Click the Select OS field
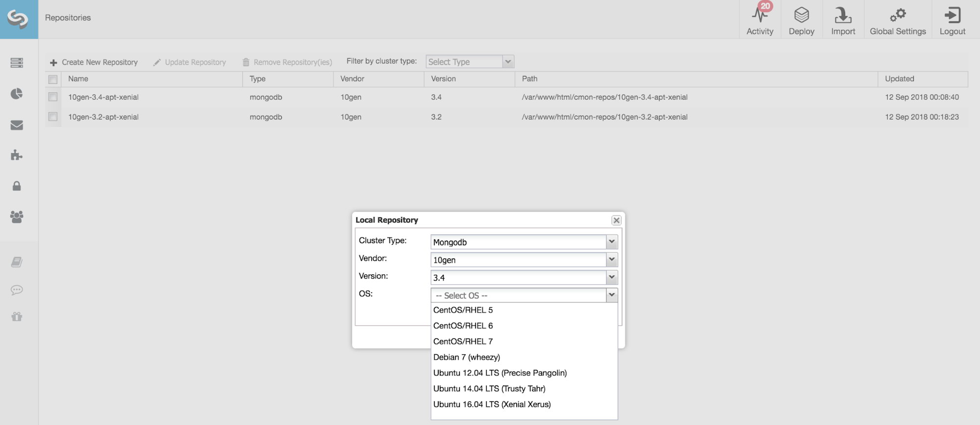Image resolution: width=980 pixels, height=425 pixels. (x=519, y=295)
